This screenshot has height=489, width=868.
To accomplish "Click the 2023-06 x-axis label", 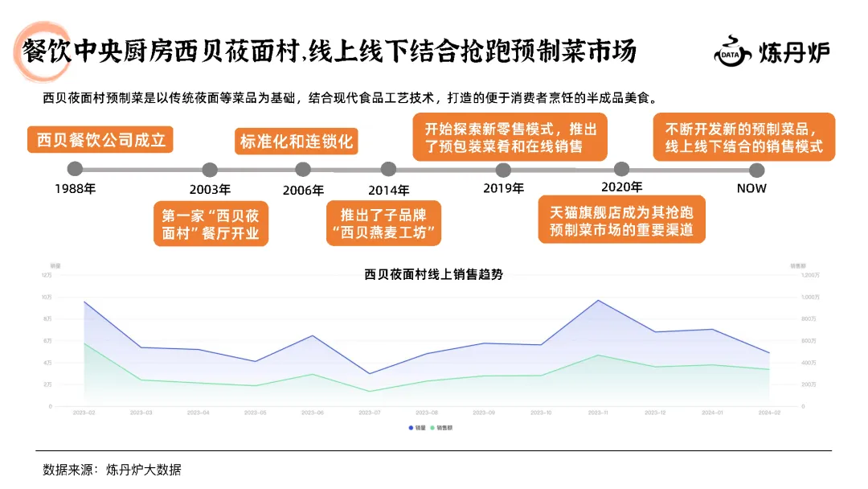I will (312, 413).
